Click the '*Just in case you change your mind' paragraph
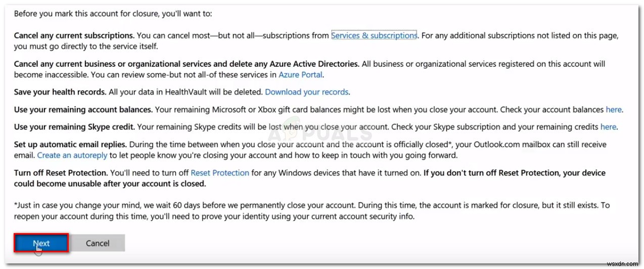644x269 pixels. click(x=312, y=211)
